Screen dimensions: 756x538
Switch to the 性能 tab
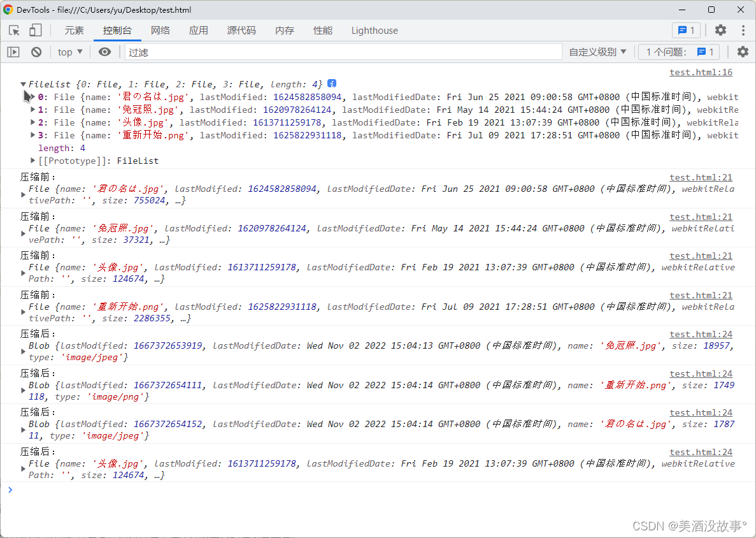[323, 31]
